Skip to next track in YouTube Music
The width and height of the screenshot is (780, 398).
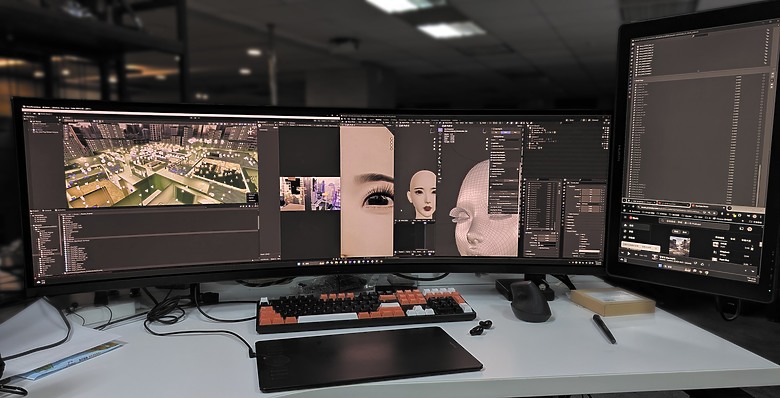(636, 254)
